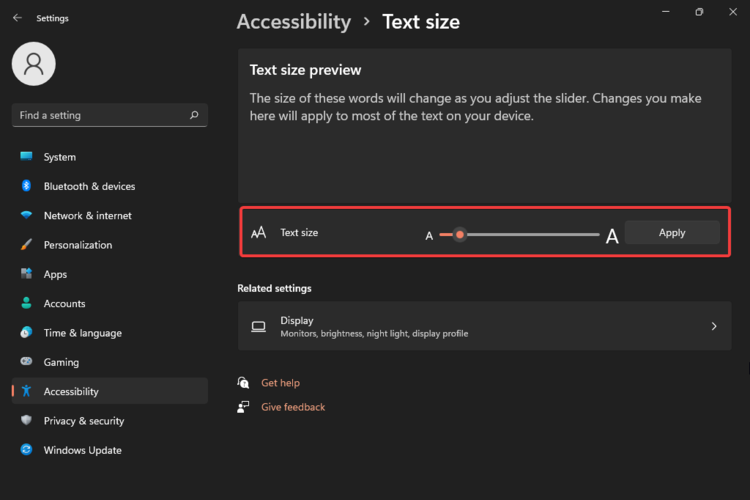Click the back arrow in Settings
This screenshot has height=500, width=750.
click(x=18, y=18)
